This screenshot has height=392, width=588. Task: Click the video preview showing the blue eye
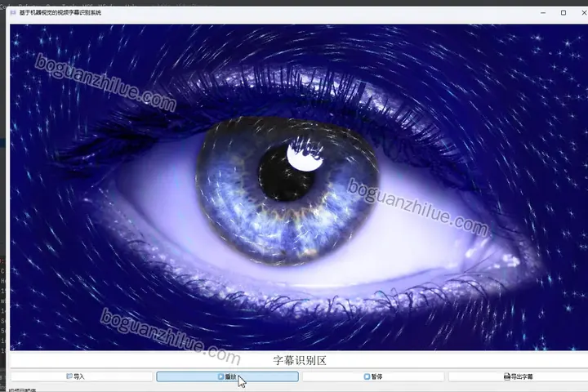coord(299,187)
